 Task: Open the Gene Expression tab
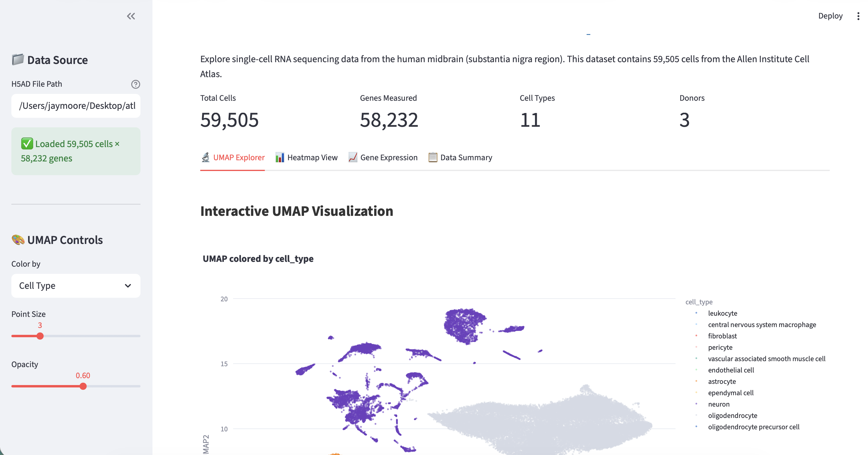383,157
